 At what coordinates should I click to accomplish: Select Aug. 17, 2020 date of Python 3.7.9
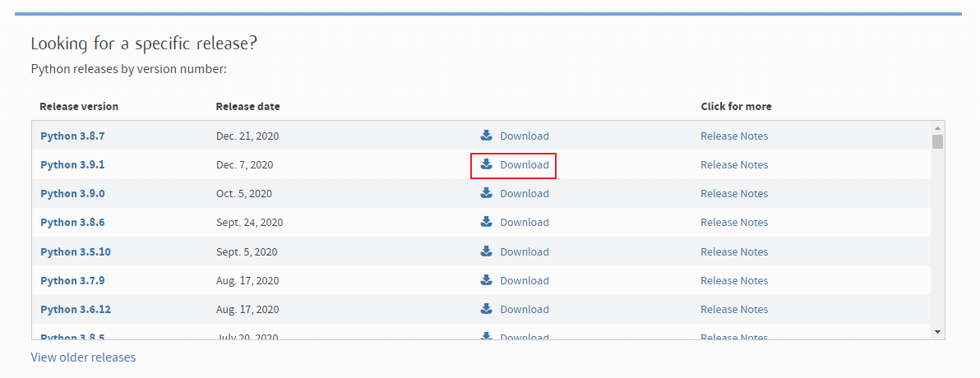click(x=247, y=280)
